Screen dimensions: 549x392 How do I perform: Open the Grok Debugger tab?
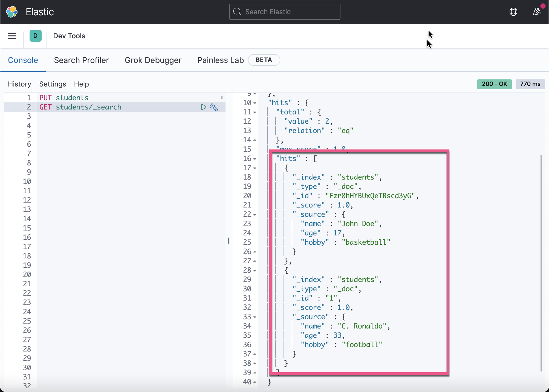[x=153, y=60]
